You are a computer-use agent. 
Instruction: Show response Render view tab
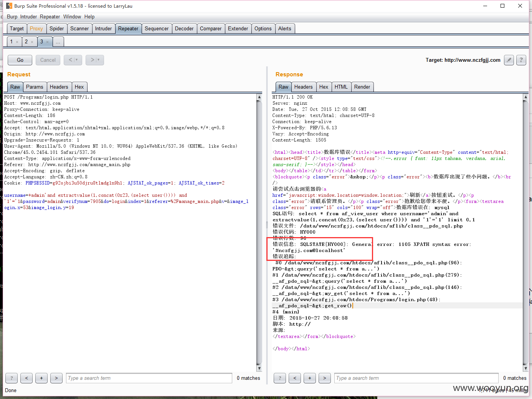(362, 87)
